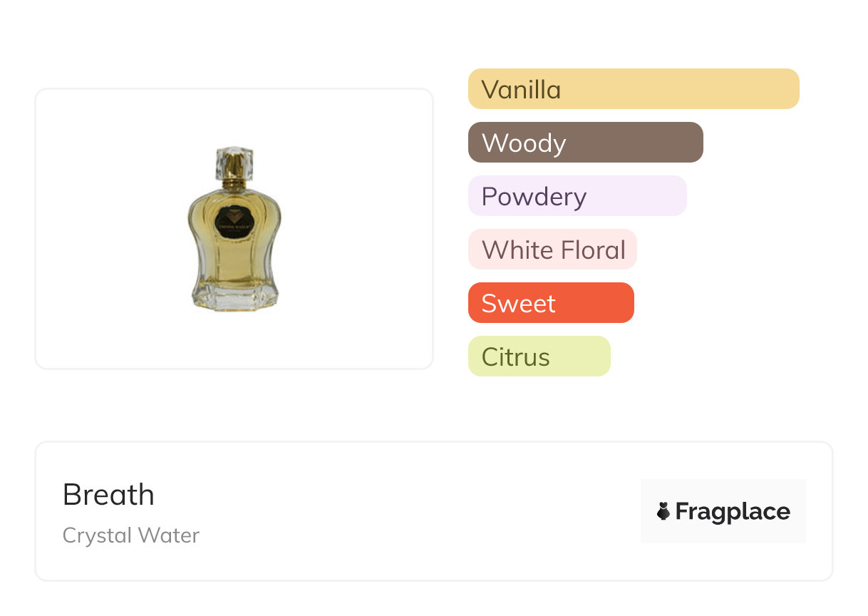Click the White Floral text label
Viewport: 868px width, 616px height.
tap(554, 250)
